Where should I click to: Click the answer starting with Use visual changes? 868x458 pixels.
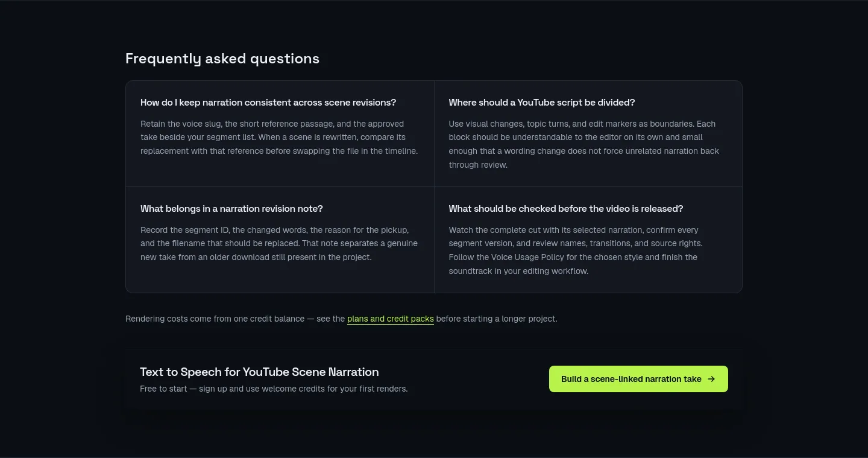coord(584,144)
